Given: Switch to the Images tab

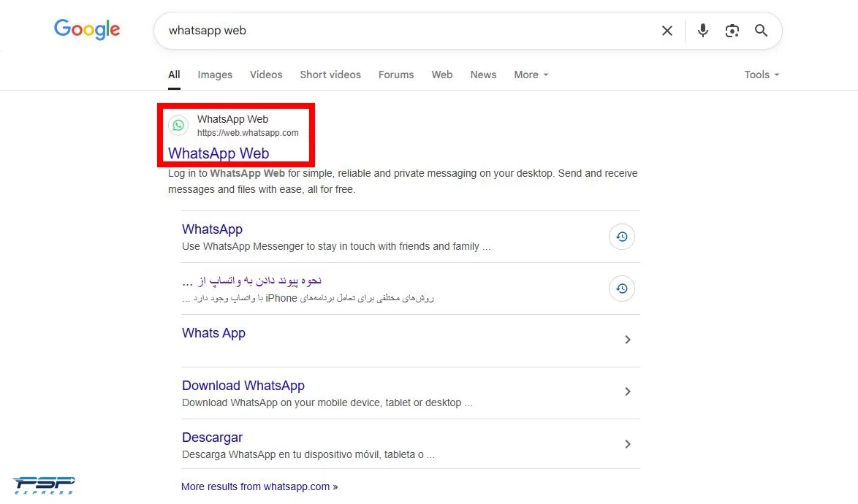Looking at the screenshot, I should coord(215,75).
